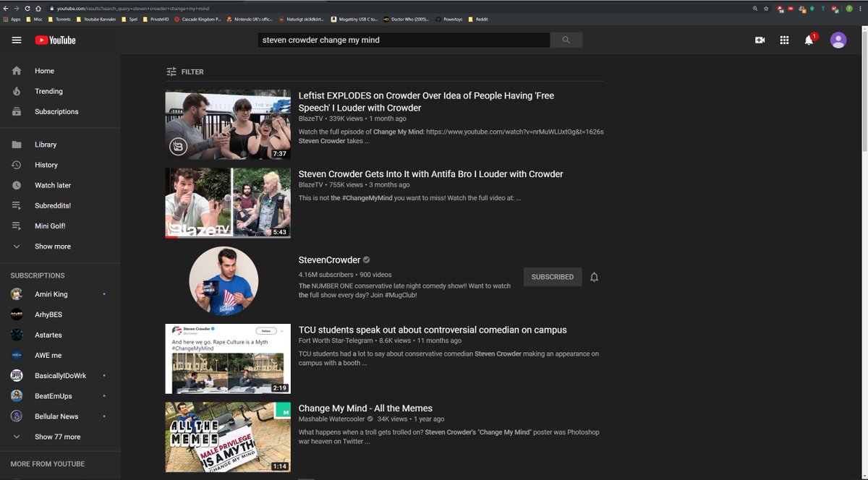Open Change My Mind - All the Memes title

click(365, 408)
